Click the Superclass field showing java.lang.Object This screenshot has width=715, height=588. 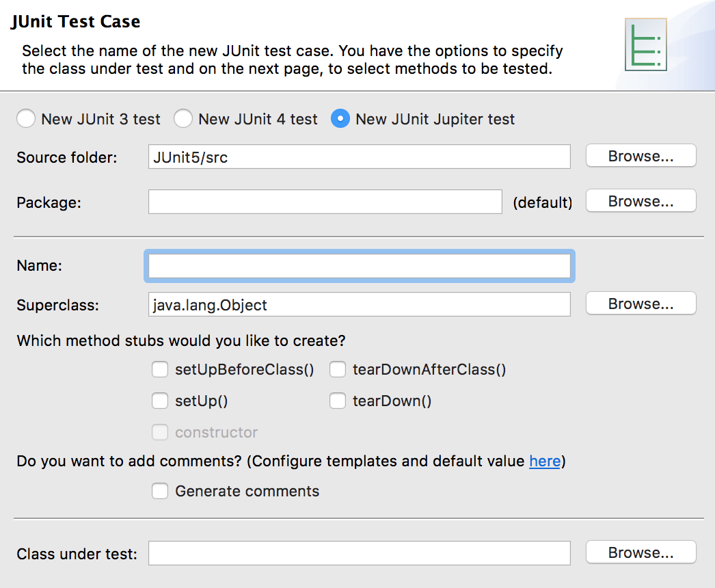[x=359, y=304]
